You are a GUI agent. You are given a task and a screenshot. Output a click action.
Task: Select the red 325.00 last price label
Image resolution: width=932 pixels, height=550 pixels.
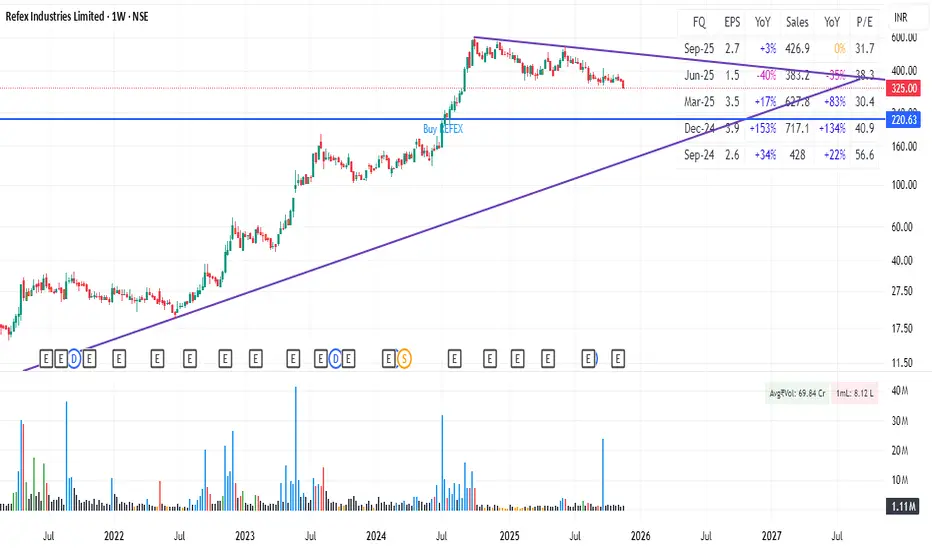pos(903,89)
